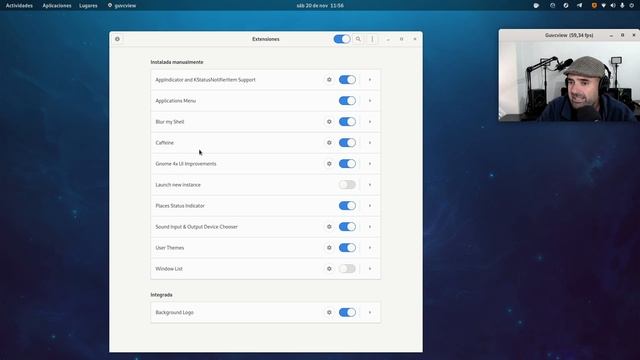Click the compass-shaped tray icon
Viewport: 640px width, 360px height.
566,6
